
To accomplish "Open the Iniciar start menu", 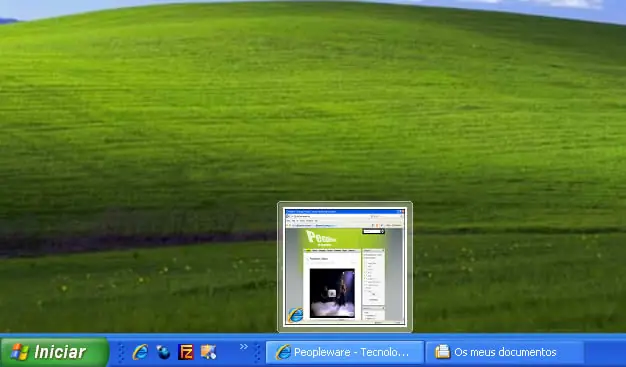I will point(54,352).
